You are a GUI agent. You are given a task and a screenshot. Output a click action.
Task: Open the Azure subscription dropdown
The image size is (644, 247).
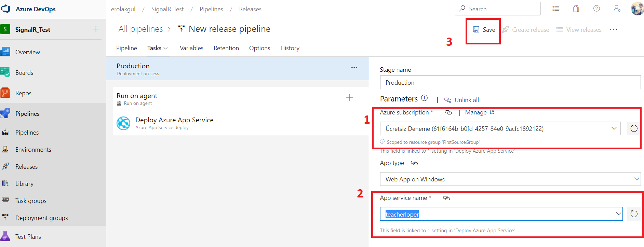pyautogui.click(x=614, y=128)
